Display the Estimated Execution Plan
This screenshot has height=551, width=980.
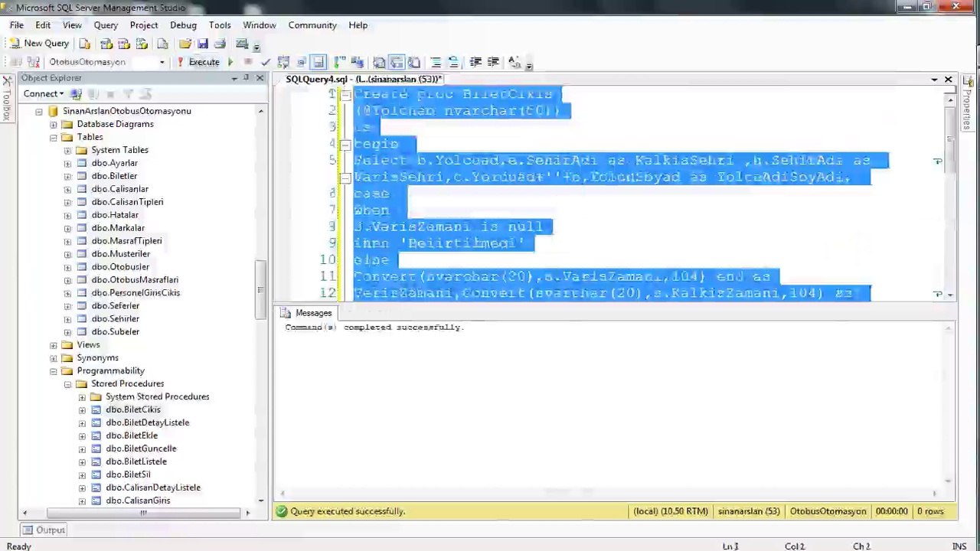pos(283,62)
